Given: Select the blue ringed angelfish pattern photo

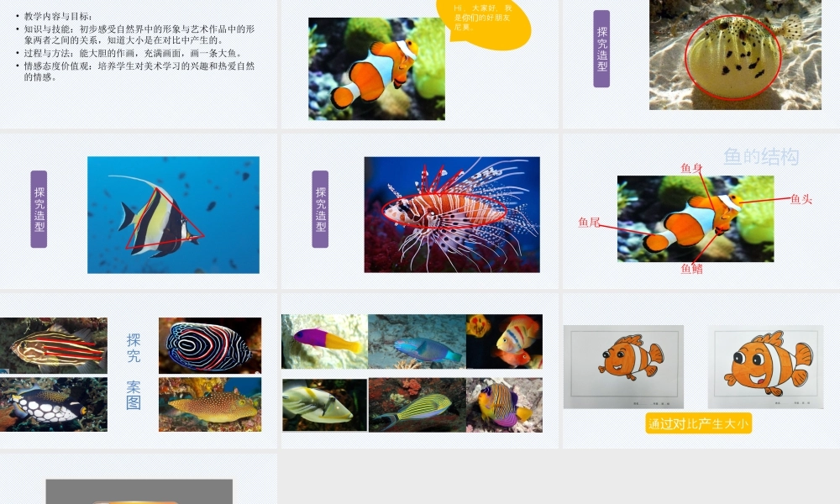Looking at the screenshot, I should (x=209, y=345).
